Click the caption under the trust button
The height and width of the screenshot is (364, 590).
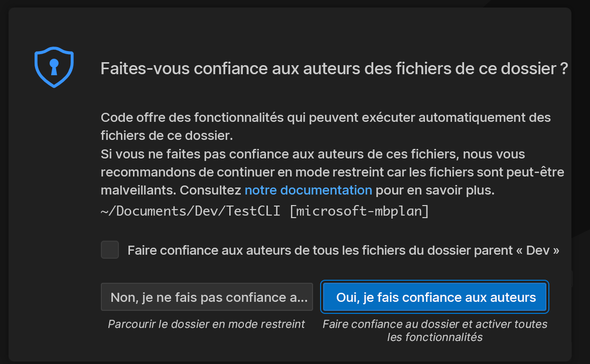434,330
